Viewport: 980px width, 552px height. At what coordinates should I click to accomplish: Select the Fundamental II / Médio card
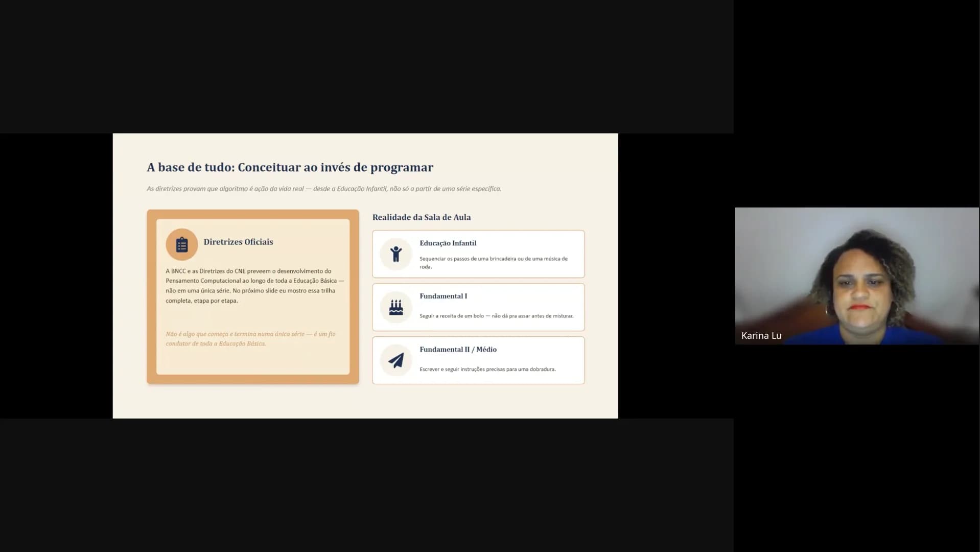coord(478,360)
